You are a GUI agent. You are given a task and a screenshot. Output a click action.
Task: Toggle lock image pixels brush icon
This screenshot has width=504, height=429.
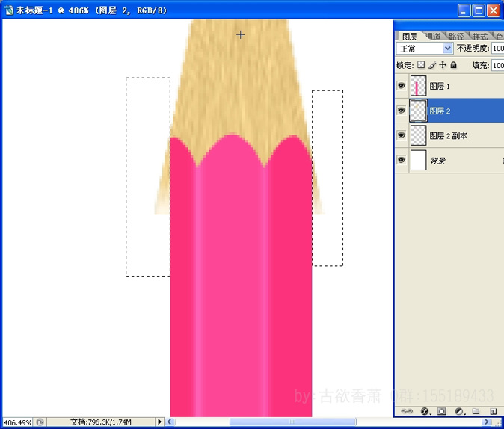[432, 65]
